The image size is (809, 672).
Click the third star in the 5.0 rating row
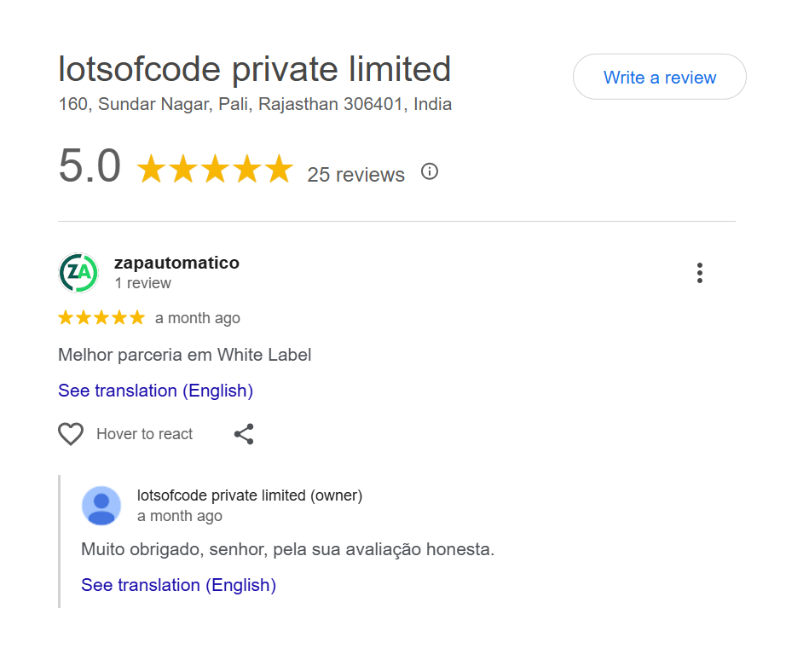pyautogui.click(x=215, y=168)
